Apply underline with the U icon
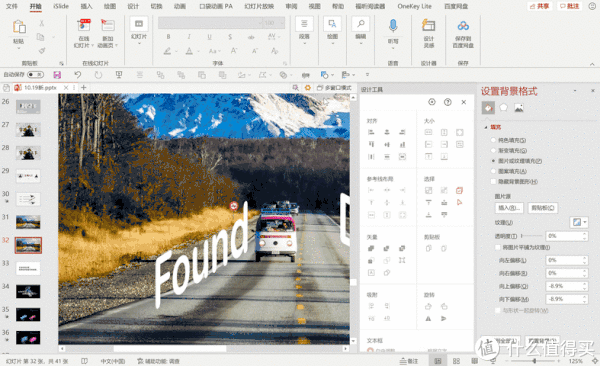600x366 pixels. click(209, 37)
